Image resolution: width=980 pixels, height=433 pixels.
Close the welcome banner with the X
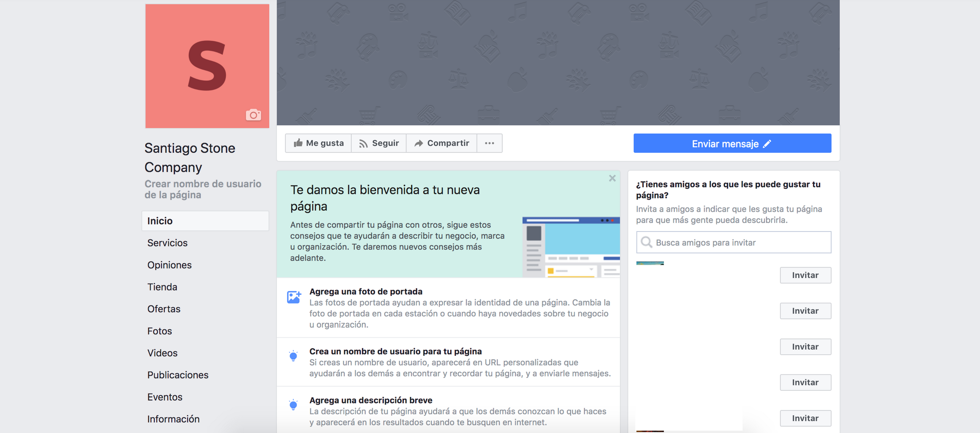[x=612, y=178]
